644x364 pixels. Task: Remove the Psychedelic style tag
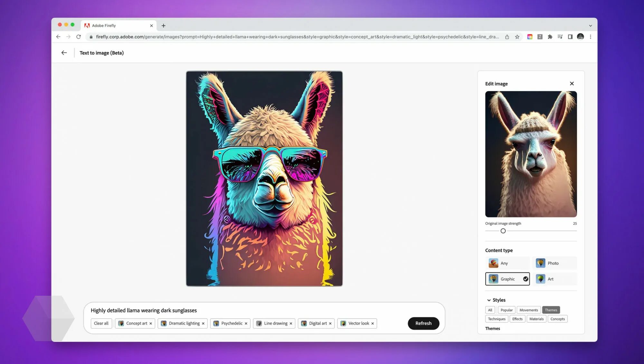(x=246, y=323)
